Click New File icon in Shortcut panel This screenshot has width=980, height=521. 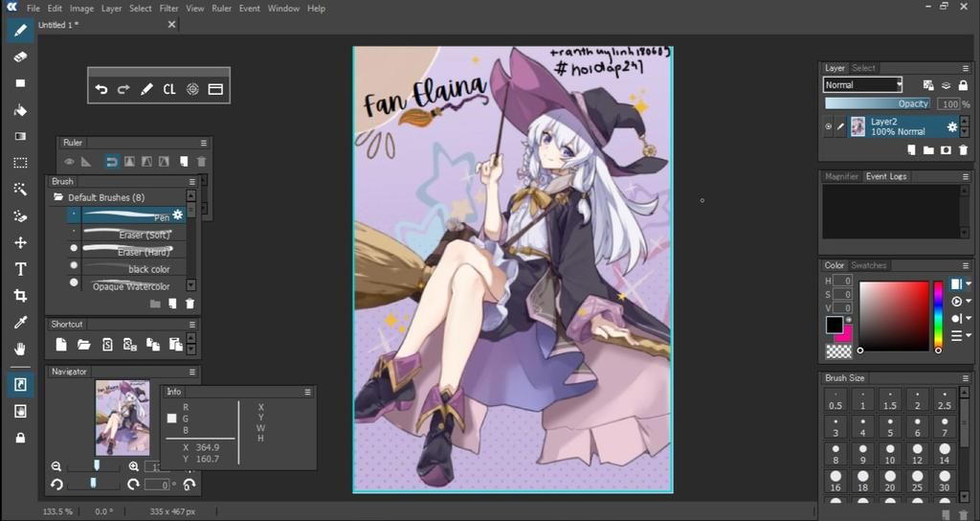[x=61, y=344]
